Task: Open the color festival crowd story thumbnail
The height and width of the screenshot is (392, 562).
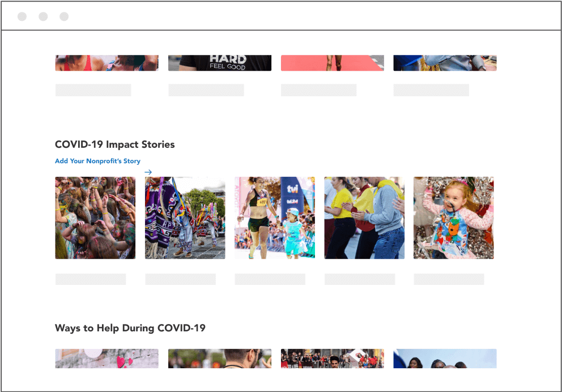Action: point(95,218)
